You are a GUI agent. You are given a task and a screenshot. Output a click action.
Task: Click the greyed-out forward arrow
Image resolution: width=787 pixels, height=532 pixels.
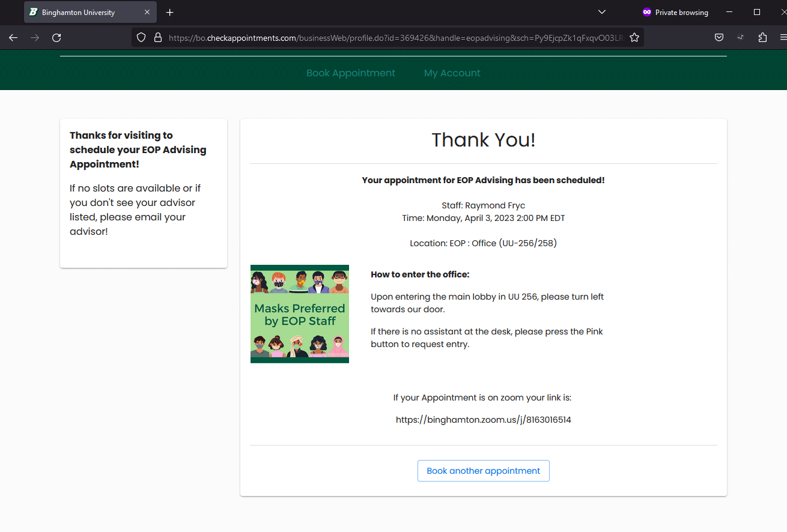click(35, 37)
